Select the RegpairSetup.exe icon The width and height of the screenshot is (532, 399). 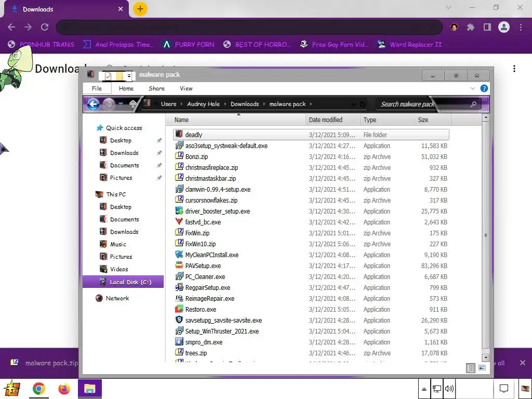(179, 287)
